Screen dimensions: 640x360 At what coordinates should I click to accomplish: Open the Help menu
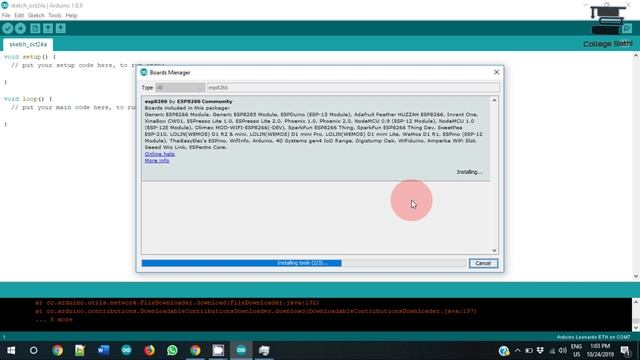coord(71,15)
